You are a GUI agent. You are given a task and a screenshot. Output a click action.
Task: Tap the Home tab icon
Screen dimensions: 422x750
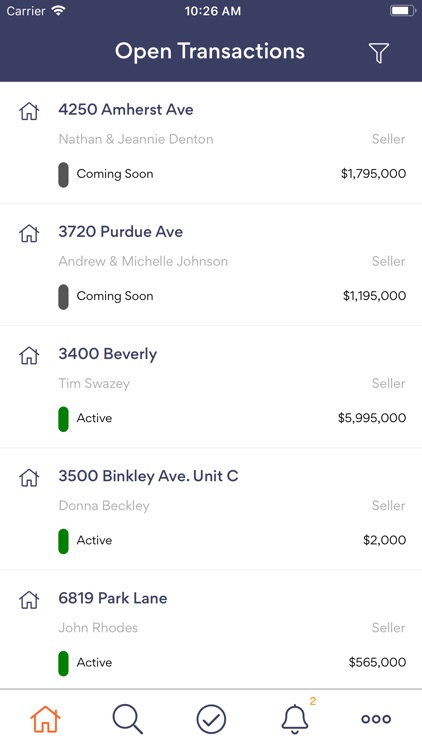(x=45, y=719)
